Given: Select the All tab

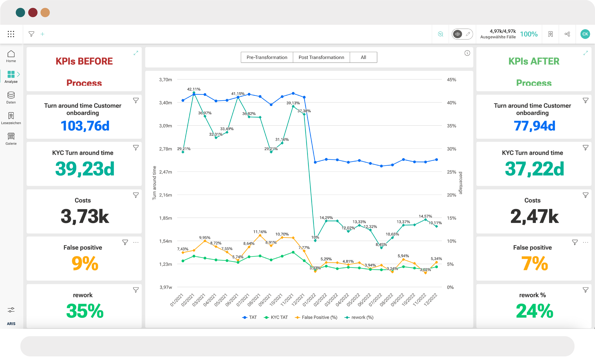Looking at the screenshot, I should (x=363, y=57).
